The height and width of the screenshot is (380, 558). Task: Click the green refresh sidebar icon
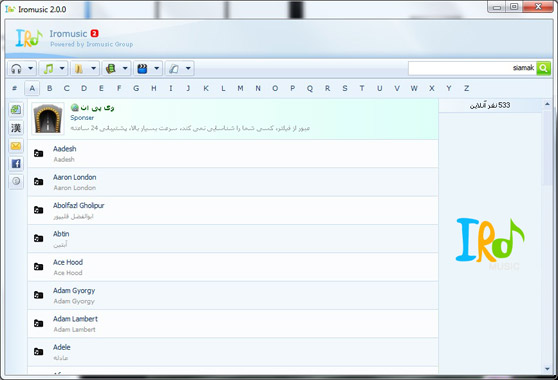(16, 110)
